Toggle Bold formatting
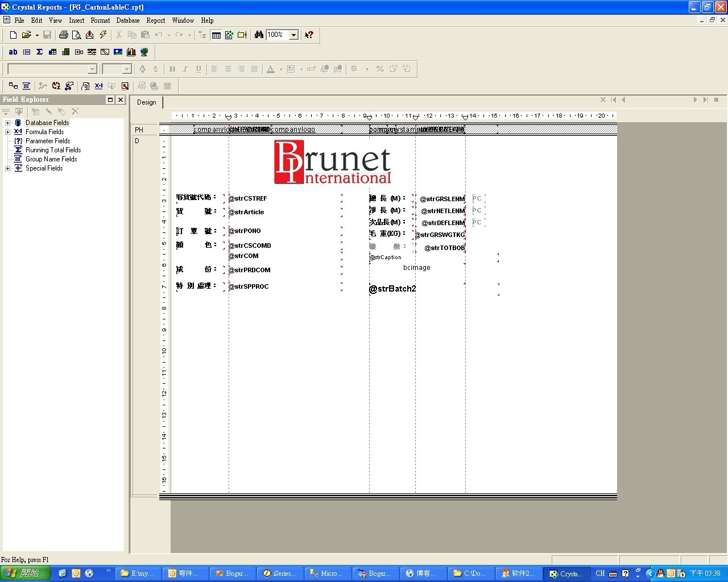Screen dimensions: 728x582 [x=172, y=69]
